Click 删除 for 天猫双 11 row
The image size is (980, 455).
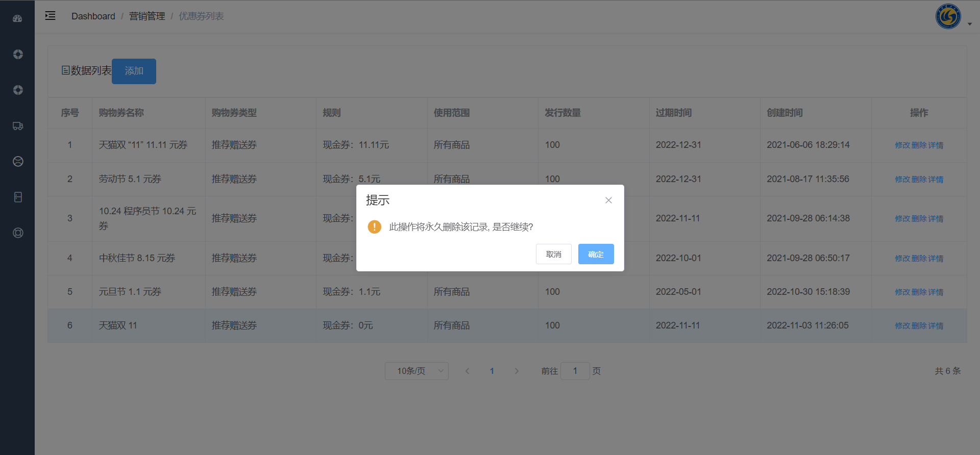919,326
